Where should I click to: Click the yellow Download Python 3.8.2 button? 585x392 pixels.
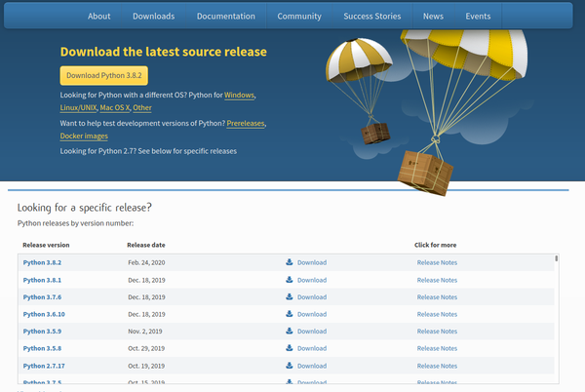coord(104,76)
